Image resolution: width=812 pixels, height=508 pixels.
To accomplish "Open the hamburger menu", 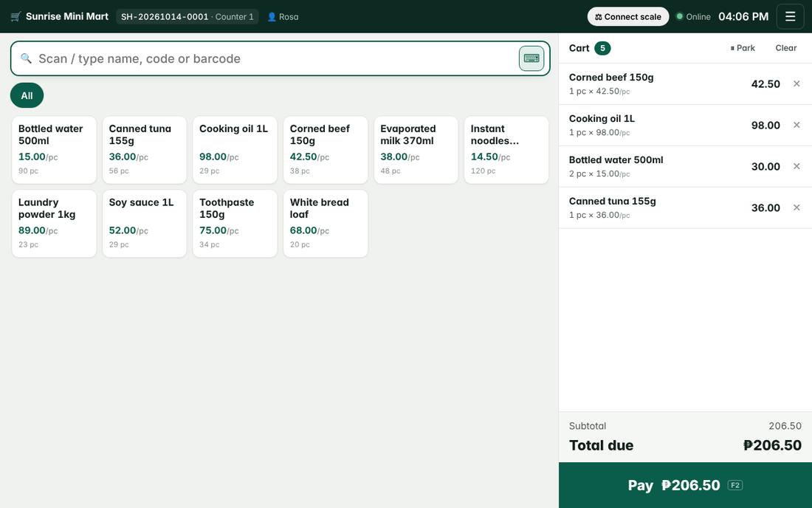I will 790,16.
